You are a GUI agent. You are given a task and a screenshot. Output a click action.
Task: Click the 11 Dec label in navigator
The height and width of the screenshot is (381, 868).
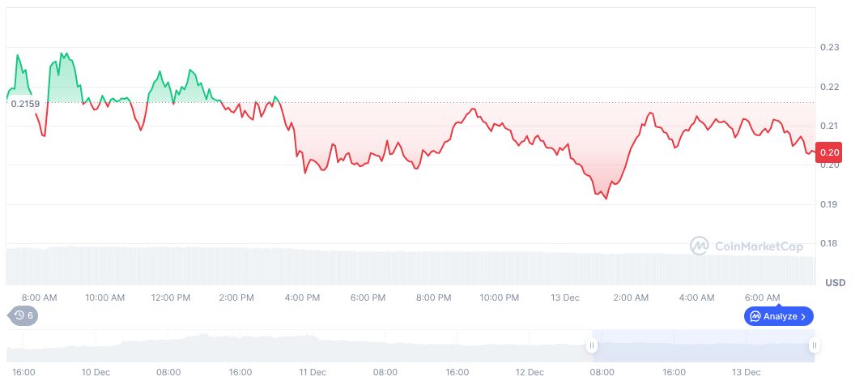click(313, 373)
